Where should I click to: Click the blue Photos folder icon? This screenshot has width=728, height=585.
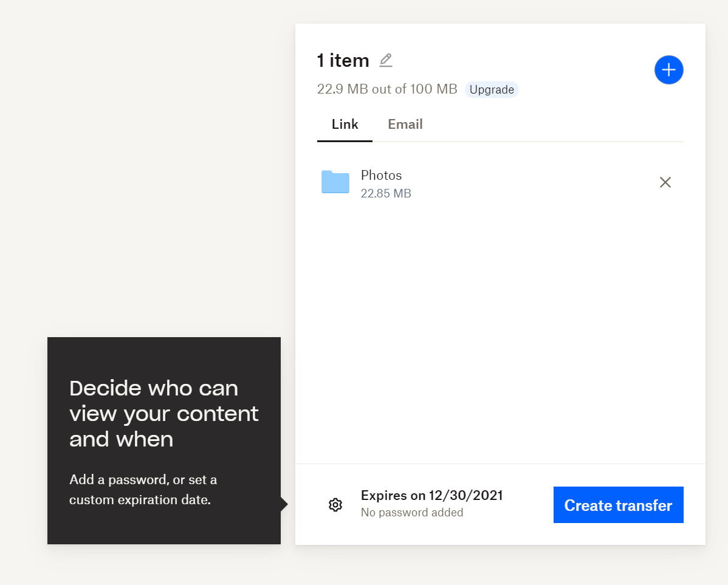tap(335, 182)
